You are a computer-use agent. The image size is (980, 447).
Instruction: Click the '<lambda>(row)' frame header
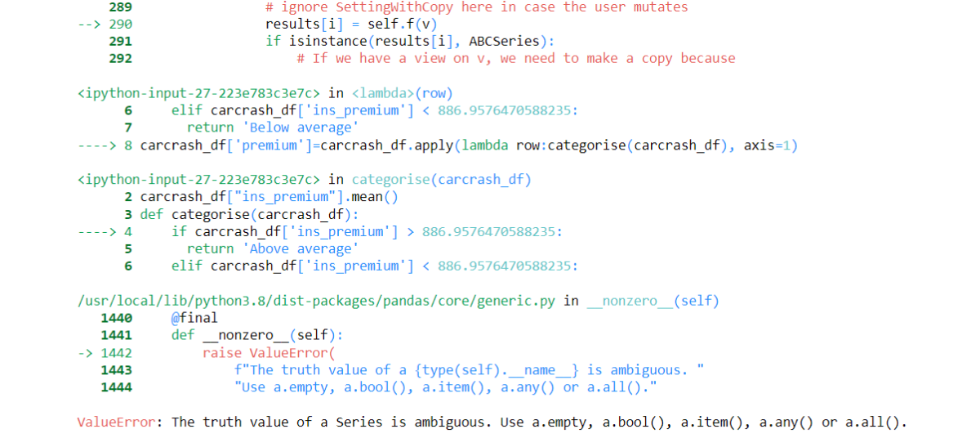coord(402,93)
